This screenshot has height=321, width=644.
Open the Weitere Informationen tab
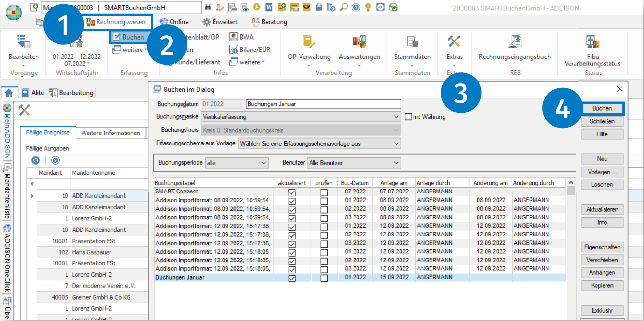[111, 133]
